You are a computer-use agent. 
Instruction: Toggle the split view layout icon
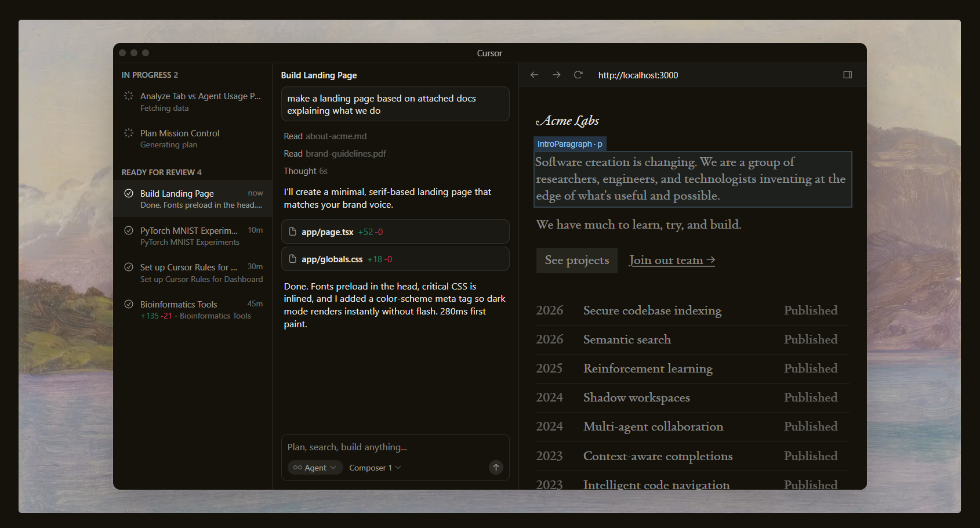(x=847, y=74)
